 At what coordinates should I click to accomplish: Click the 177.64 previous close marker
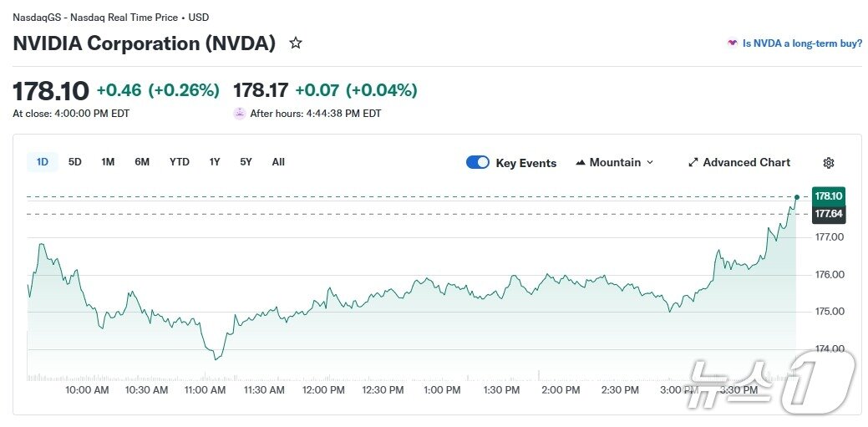(x=828, y=214)
